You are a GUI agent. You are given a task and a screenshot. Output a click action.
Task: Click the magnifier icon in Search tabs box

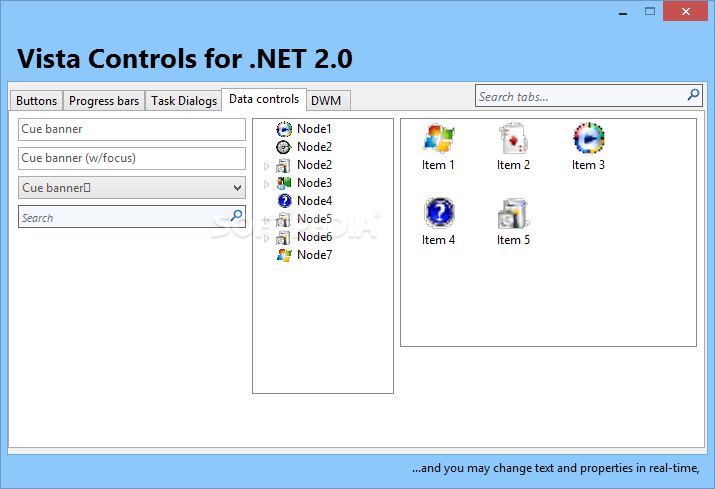(x=693, y=95)
